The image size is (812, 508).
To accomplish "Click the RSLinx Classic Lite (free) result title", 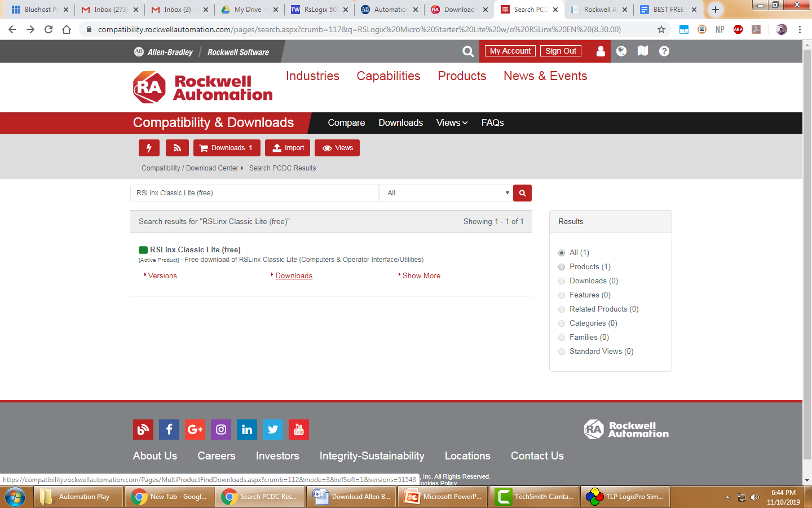I will click(x=195, y=249).
